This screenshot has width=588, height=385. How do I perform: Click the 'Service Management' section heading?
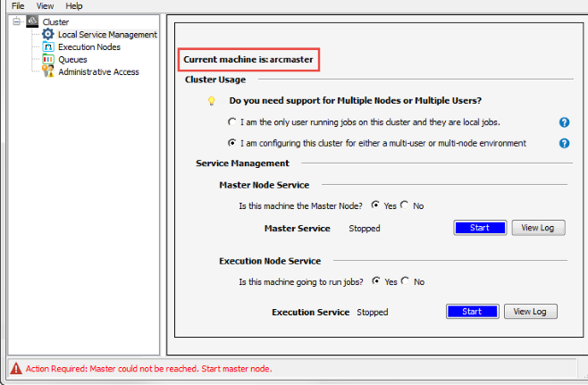tap(243, 163)
